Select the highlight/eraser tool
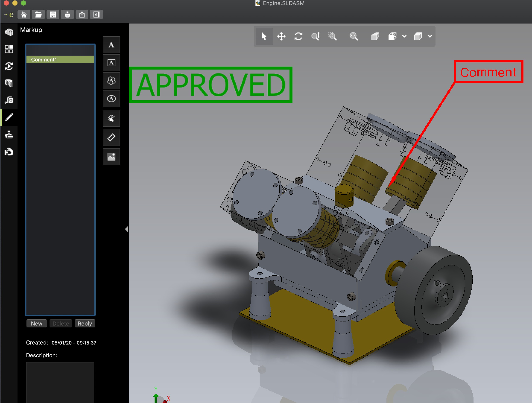This screenshot has width=532, height=403. pos(112,138)
